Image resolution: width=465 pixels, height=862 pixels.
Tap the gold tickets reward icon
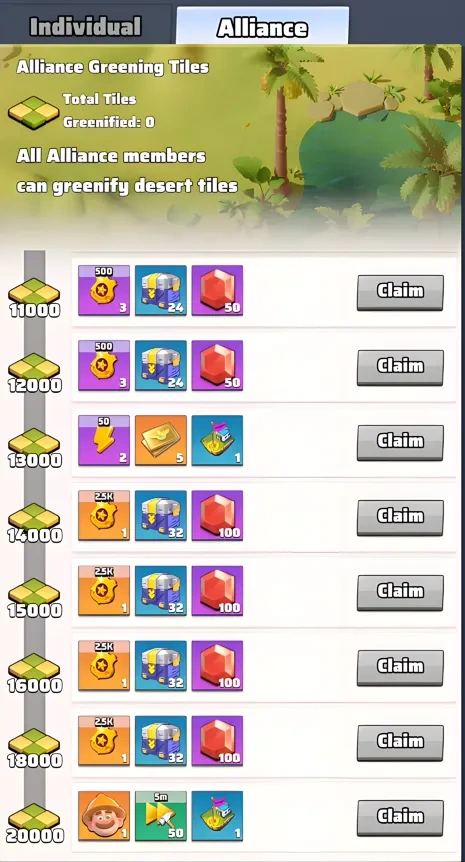160,440
